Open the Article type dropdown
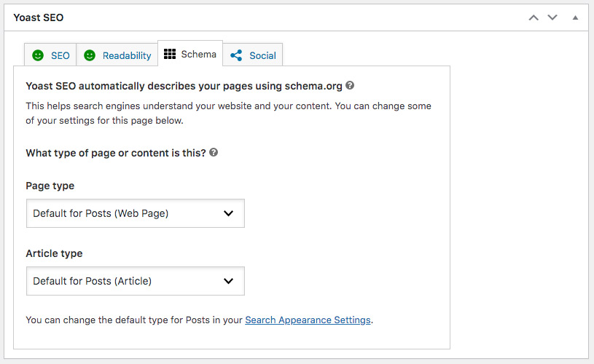Image resolution: width=594 pixels, height=364 pixels. tap(135, 281)
